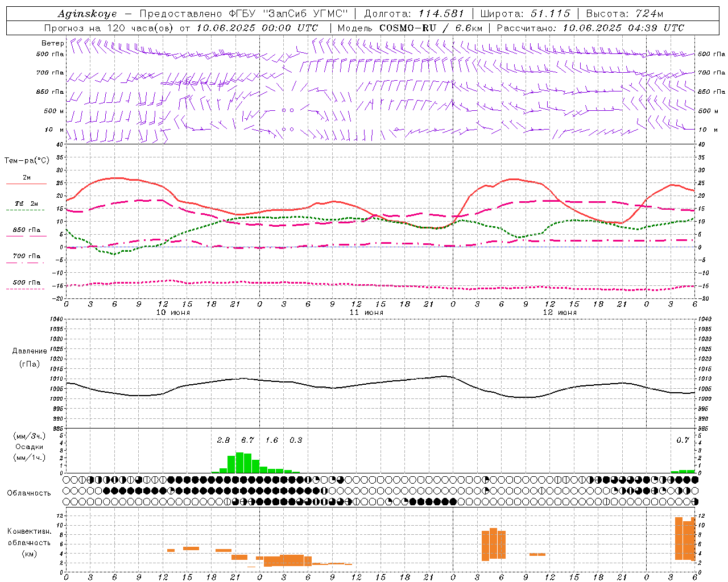Click the 'Давление' pressure chart label
Viewport: 728px width, 582px height.
tap(30, 351)
